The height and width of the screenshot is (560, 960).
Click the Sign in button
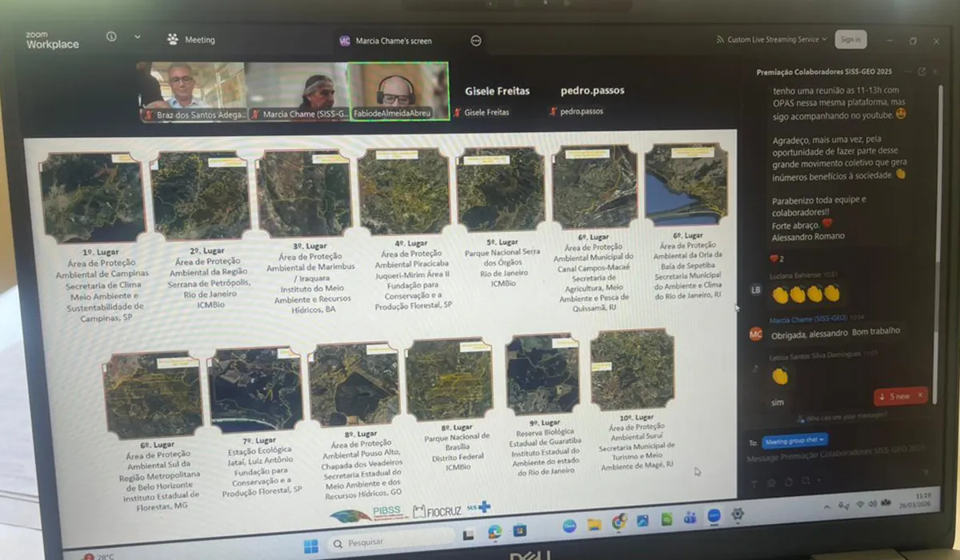(x=851, y=39)
